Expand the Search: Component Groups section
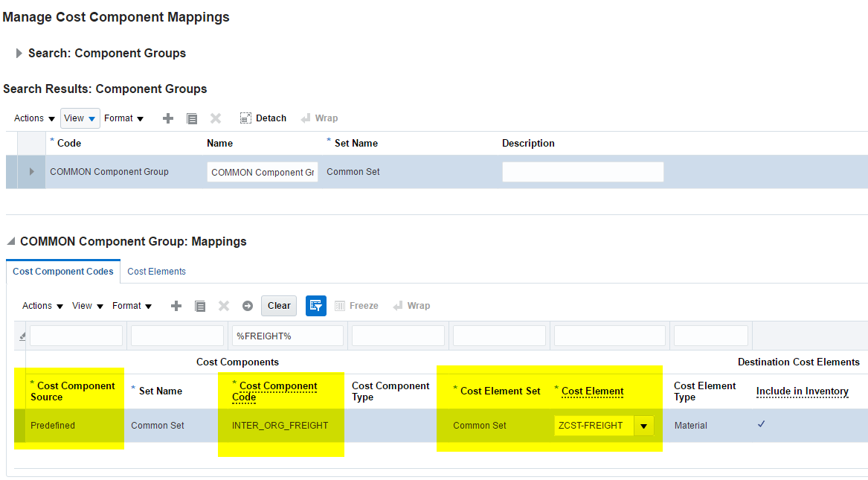This screenshot has height=480, width=868. pos(19,54)
